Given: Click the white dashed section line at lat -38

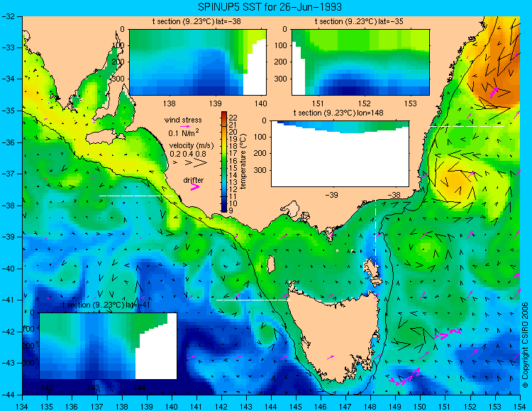Looking at the screenshot, I should (x=136, y=196).
